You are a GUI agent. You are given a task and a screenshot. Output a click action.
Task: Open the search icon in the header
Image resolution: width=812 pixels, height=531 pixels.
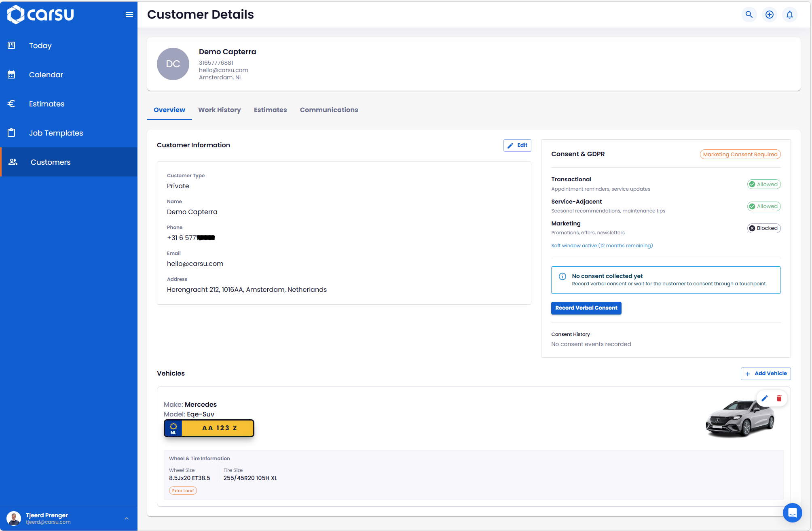749,15
